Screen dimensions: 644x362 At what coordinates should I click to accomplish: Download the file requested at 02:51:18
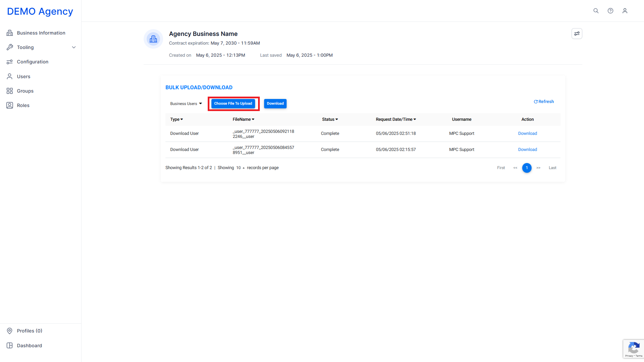click(x=528, y=134)
